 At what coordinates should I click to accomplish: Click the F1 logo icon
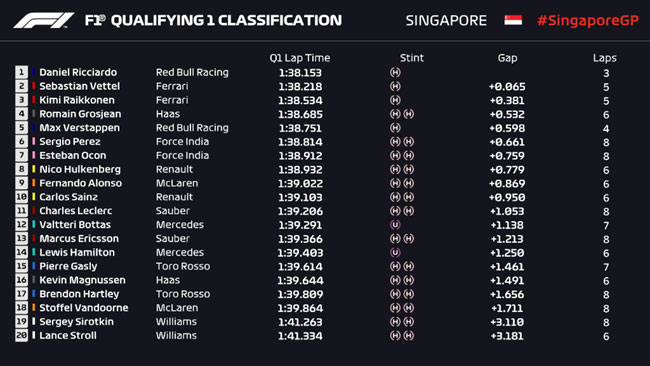[44, 20]
